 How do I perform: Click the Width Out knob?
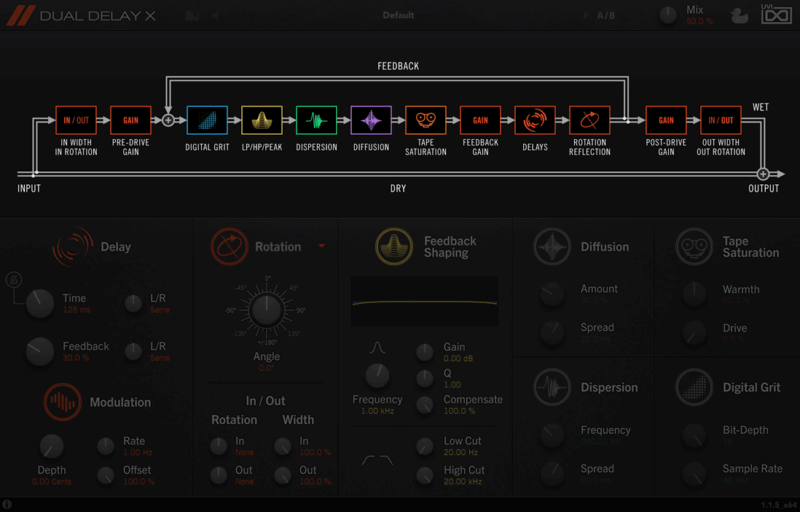click(x=283, y=475)
